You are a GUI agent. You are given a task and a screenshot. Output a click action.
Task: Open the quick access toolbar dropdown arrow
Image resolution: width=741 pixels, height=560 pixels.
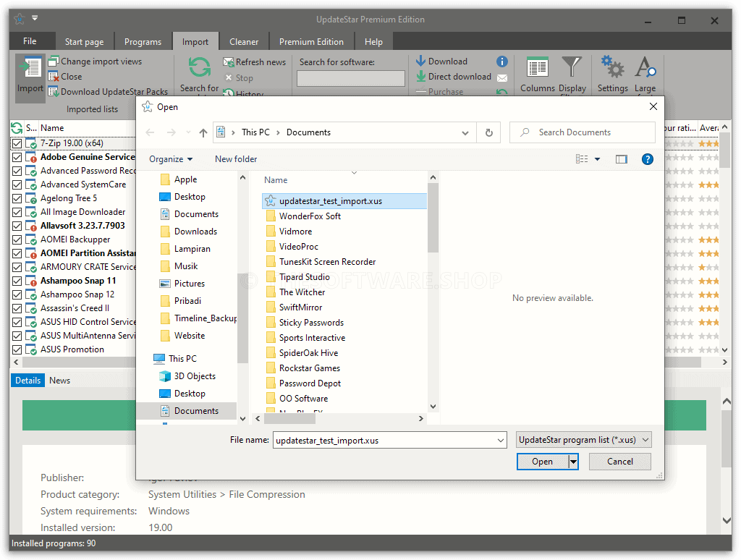click(35, 18)
